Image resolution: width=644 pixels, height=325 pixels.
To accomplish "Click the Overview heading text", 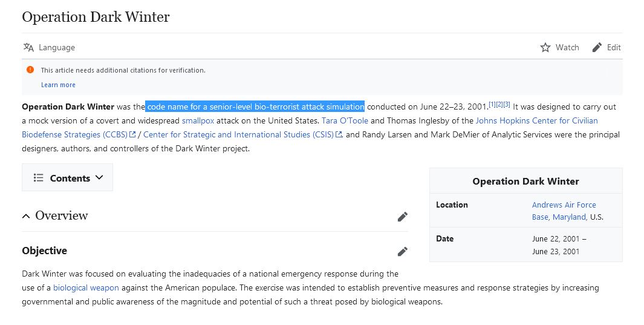I will click(x=62, y=215).
